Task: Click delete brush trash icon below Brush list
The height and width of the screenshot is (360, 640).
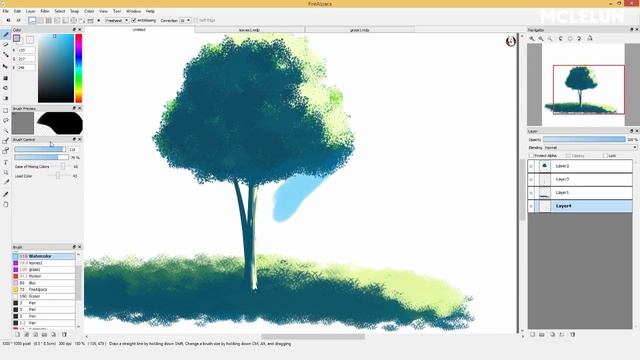Action: [64, 334]
